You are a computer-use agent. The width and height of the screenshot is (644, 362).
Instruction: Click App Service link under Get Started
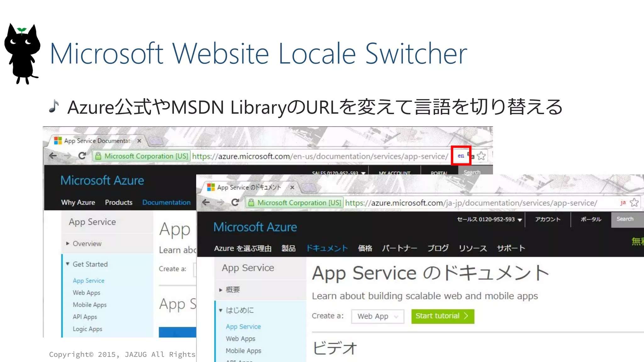click(88, 281)
